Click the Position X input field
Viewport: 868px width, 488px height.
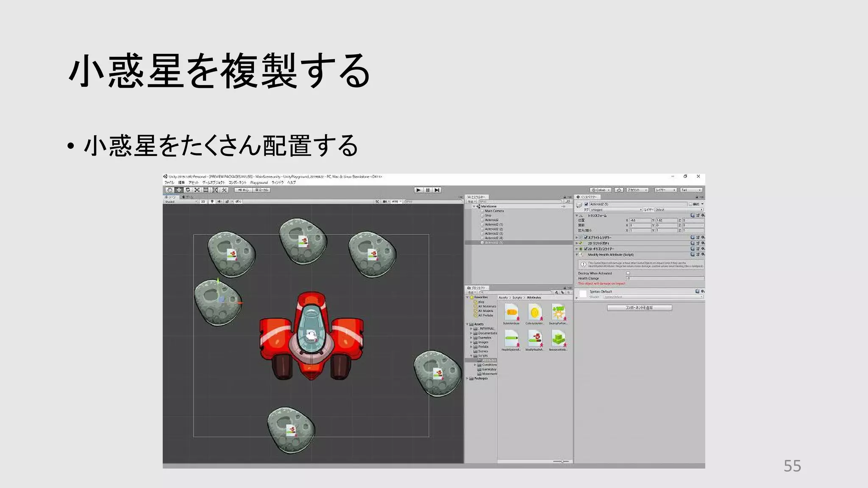click(x=640, y=221)
